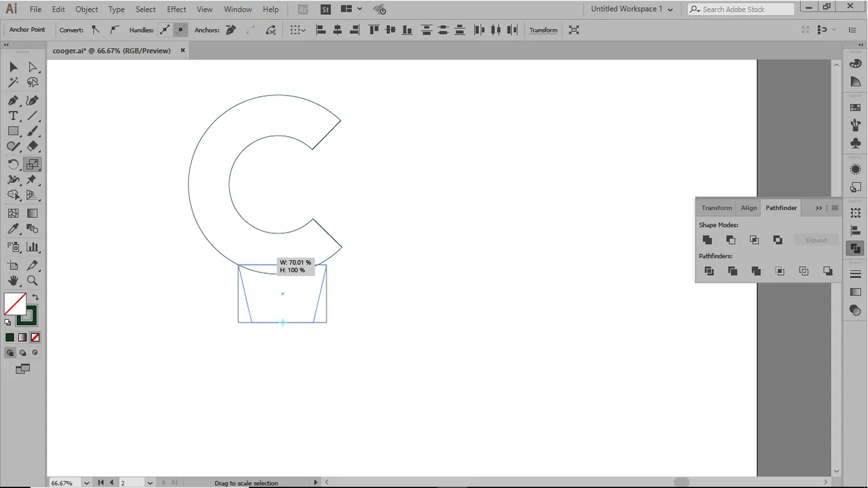The width and height of the screenshot is (868, 488).
Task: Expand the status bar options arrow
Action: 315,483
